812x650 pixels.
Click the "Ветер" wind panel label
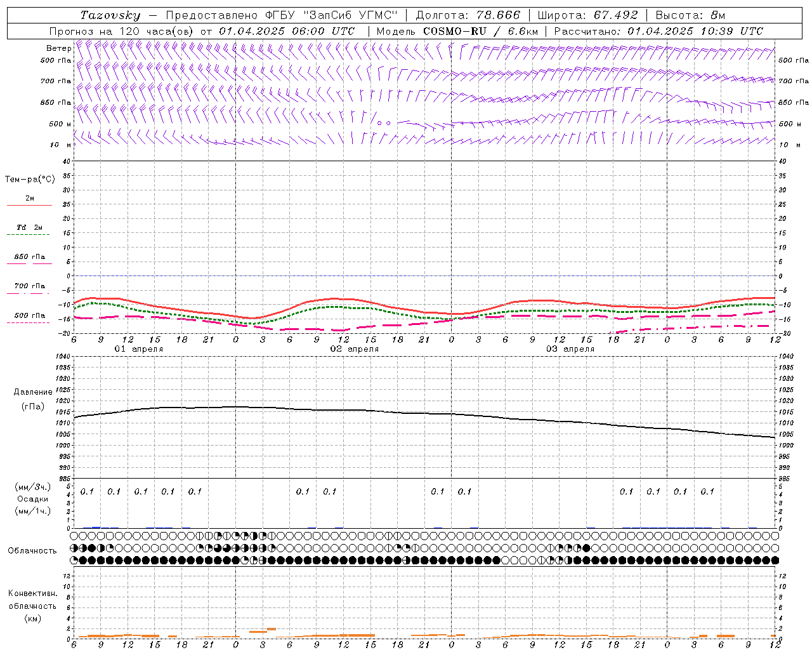(58, 48)
